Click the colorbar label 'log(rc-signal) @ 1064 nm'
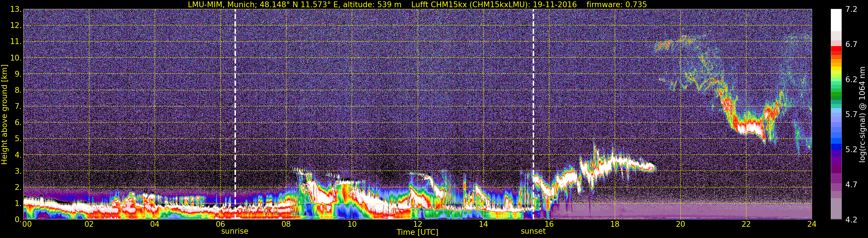Viewport: 868px width, 238px height. [x=862, y=115]
